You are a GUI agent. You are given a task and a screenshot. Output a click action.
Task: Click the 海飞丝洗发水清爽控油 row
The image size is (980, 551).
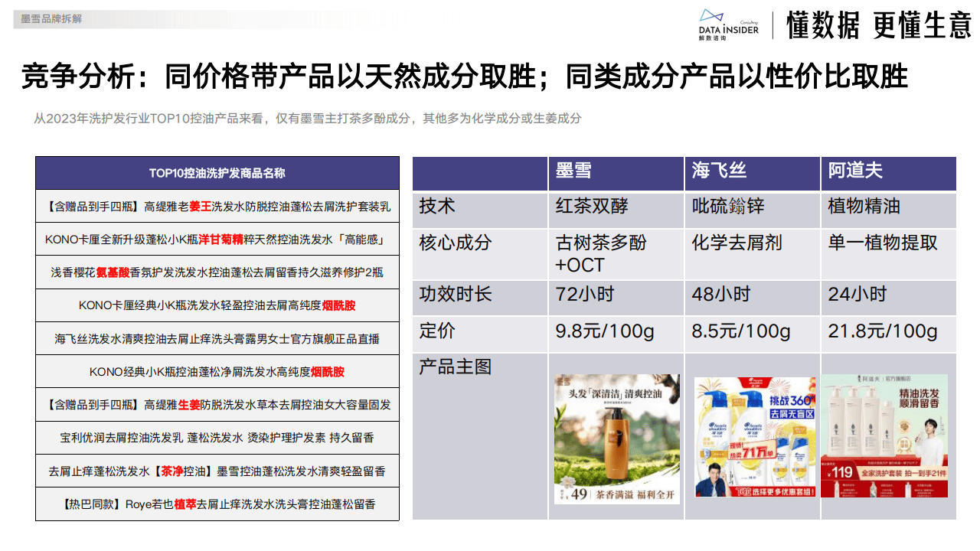[x=217, y=338]
